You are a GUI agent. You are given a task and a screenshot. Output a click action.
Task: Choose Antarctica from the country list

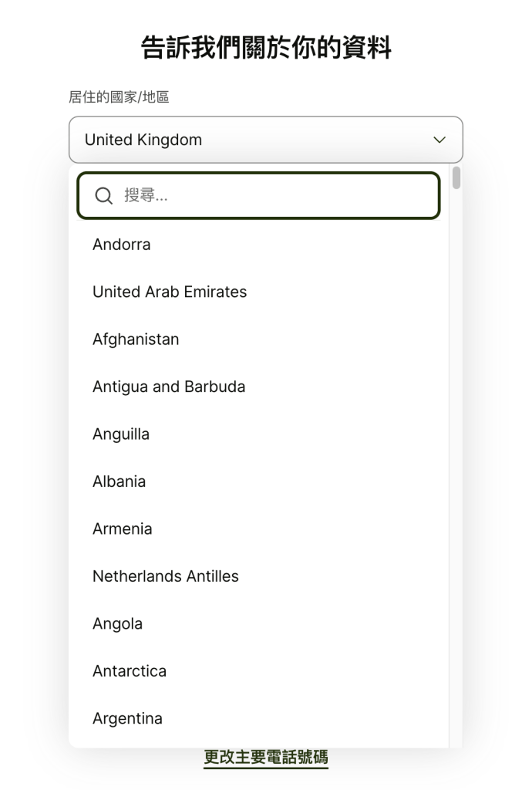(130, 671)
